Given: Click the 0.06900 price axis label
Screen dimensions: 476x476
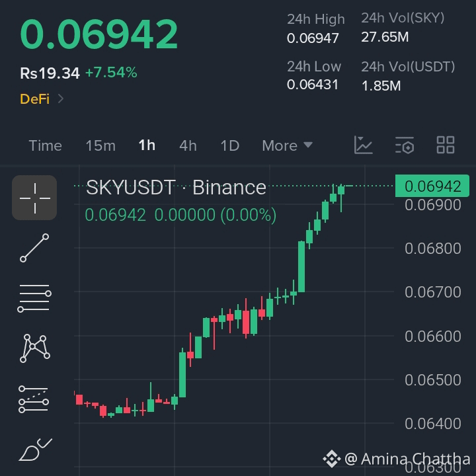Looking at the screenshot, I should 433,205.
